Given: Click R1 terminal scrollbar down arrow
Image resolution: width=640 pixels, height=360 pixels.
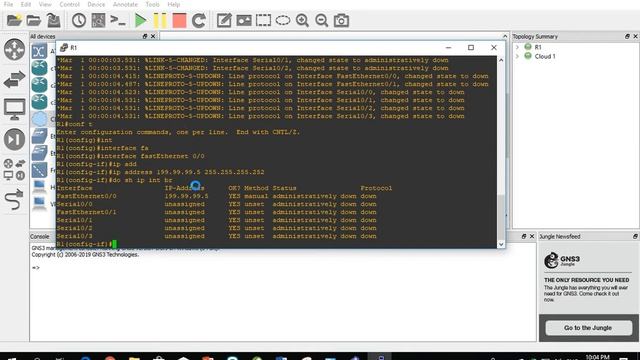Looking at the screenshot, I should 501,244.
